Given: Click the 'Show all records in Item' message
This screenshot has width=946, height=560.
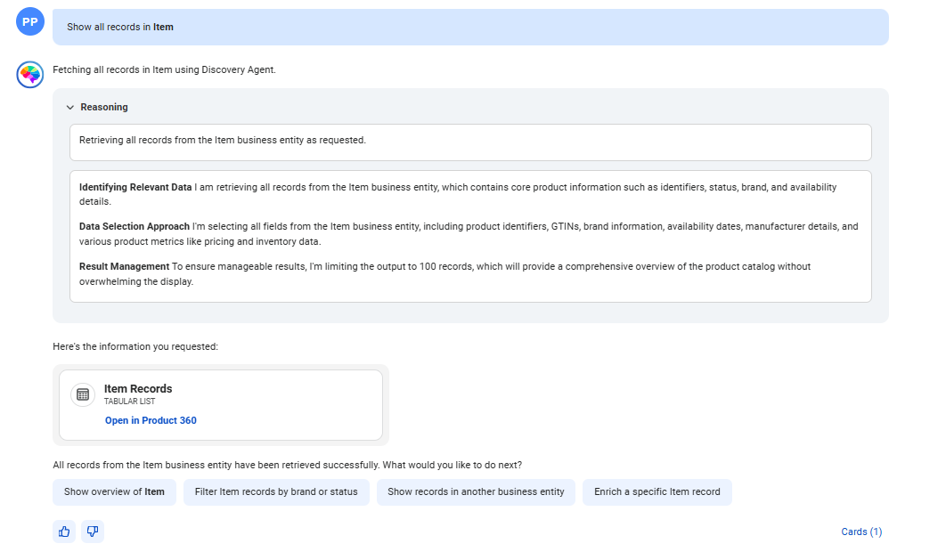Looking at the screenshot, I should (x=470, y=27).
